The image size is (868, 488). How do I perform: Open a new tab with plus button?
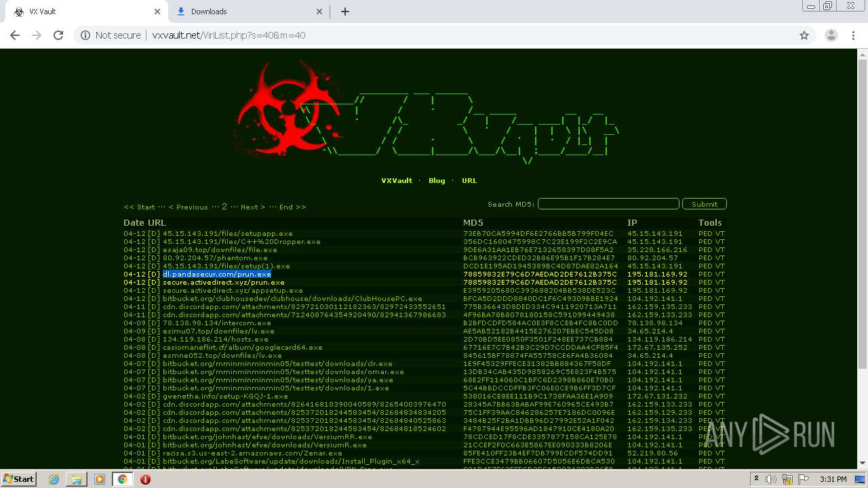pos(344,12)
